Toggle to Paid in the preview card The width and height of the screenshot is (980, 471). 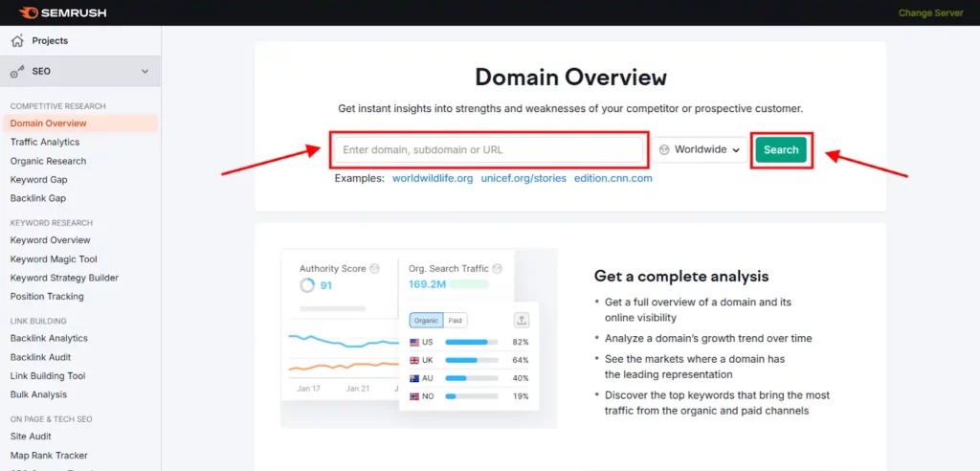457,321
